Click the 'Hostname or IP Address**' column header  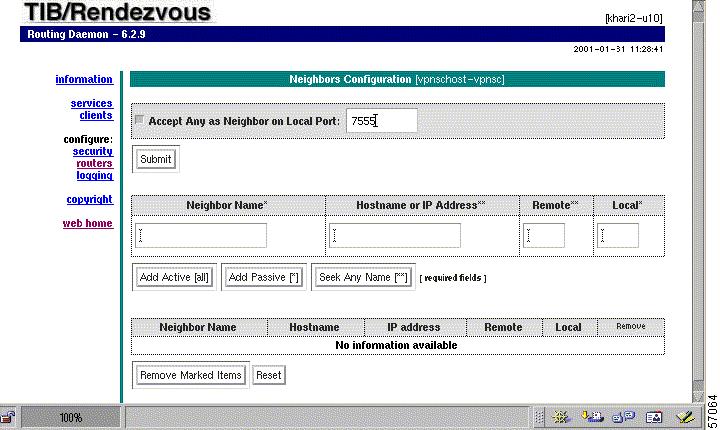pyautogui.click(x=421, y=205)
